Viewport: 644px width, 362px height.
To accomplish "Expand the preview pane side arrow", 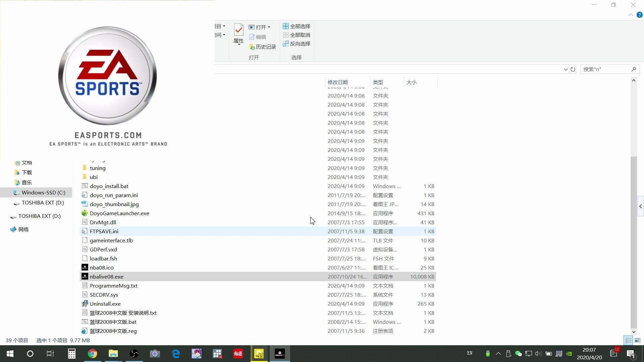I will coord(640,206).
